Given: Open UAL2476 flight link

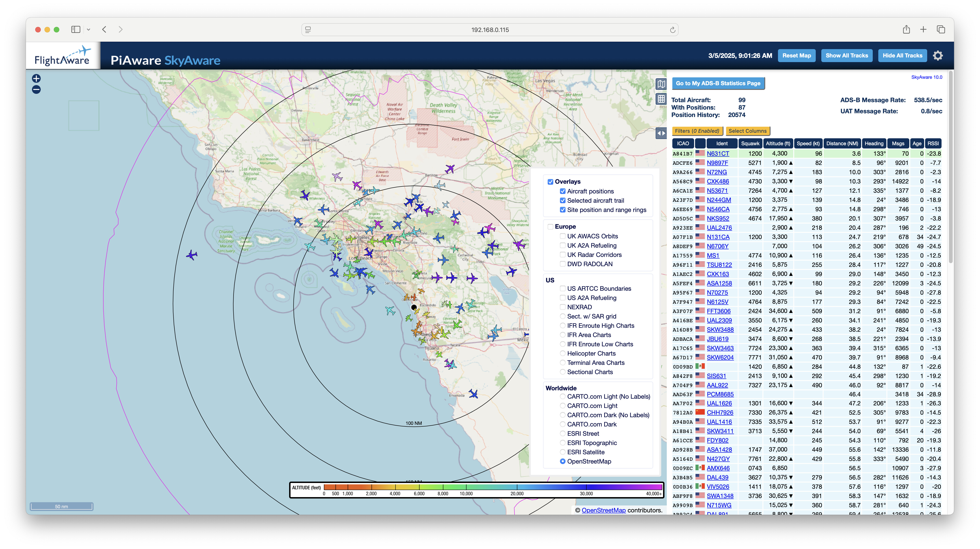Looking at the screenshot, I should [719, 228].
